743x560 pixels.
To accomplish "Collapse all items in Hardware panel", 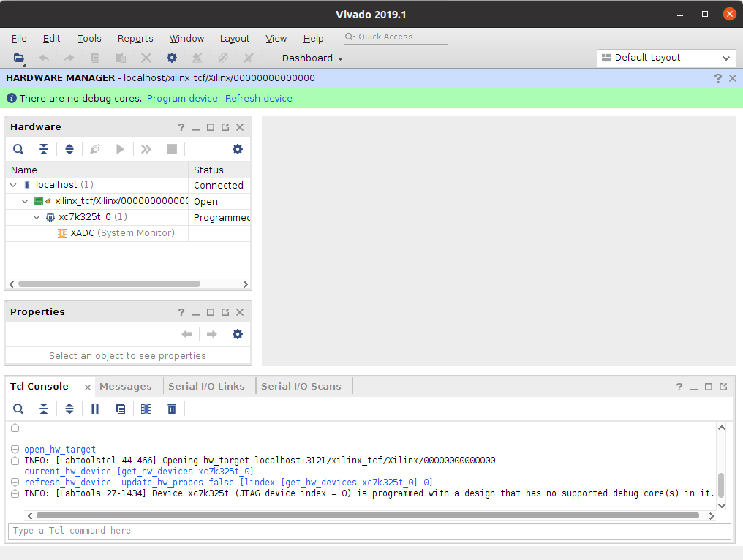I will [44, 149].
